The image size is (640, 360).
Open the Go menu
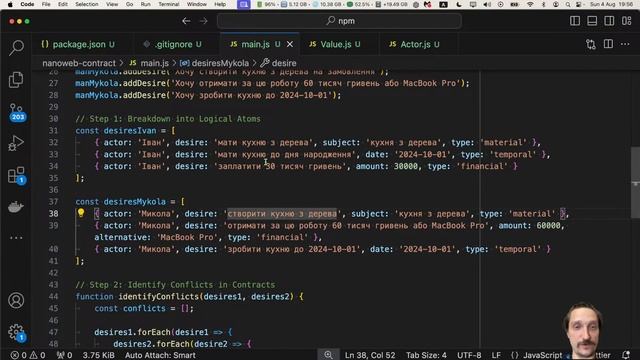coord(129,4)
